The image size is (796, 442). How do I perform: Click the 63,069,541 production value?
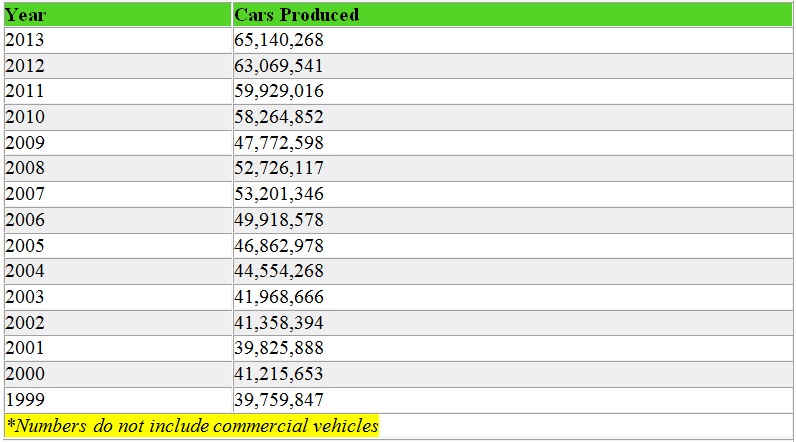[279, 66]
